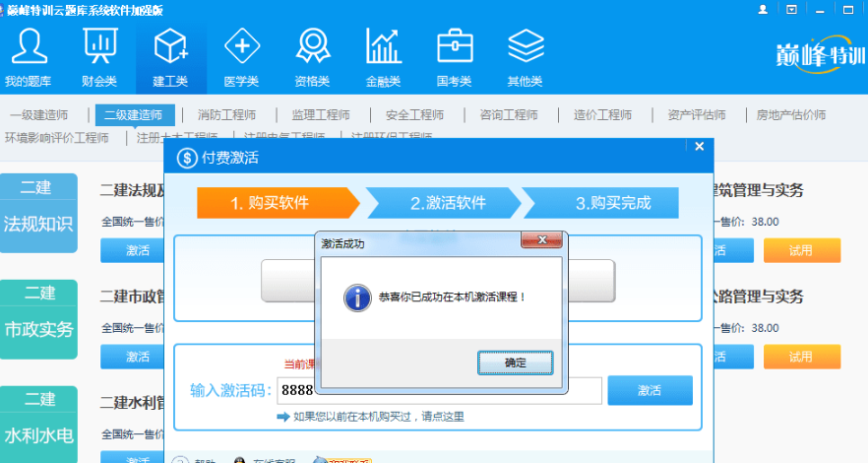Image resolution: width=868 pixels, height=463 pixels.
Task: Close the 激活成功 message box
Action: [542, 239]
